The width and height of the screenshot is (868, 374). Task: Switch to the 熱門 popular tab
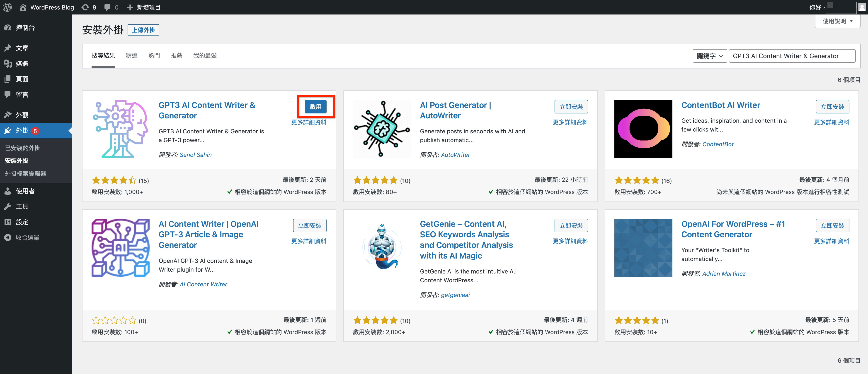(x=154, y=55)
